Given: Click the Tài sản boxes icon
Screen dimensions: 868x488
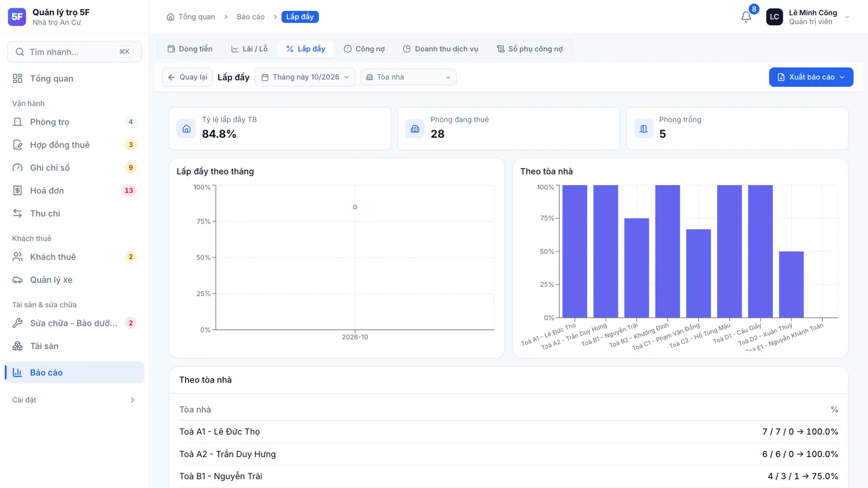Looking at the screenshot, I should coord(17,346).
